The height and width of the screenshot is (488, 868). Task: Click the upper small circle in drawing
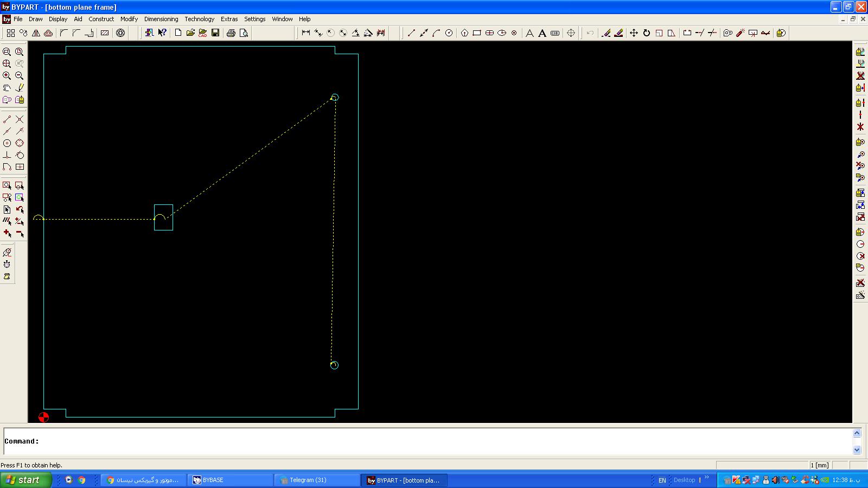coord(335,97)
